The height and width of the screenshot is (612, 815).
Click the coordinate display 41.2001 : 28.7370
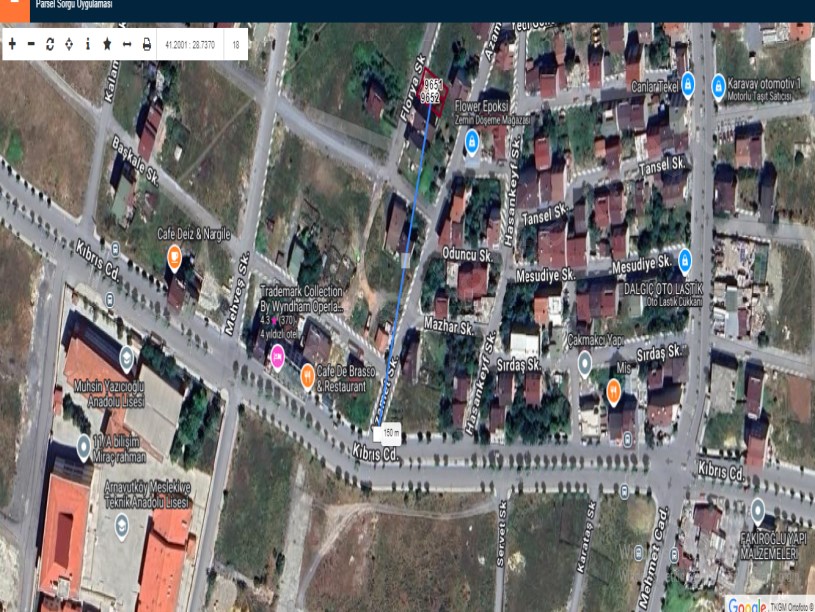click(x=191, y=44)
